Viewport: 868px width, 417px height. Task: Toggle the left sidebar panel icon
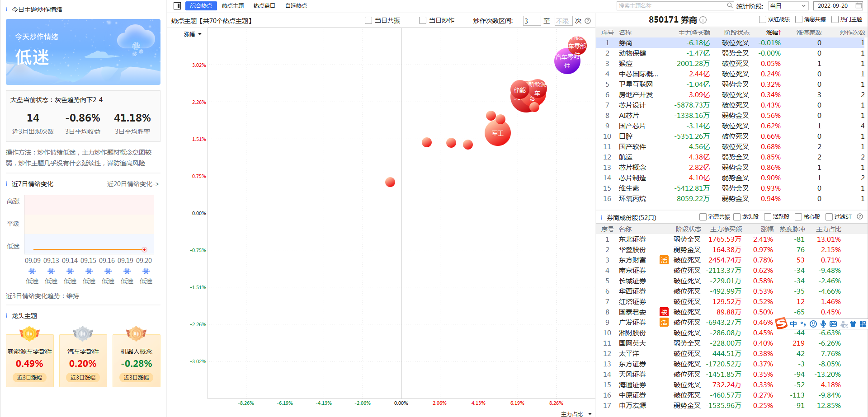[177, 6]
